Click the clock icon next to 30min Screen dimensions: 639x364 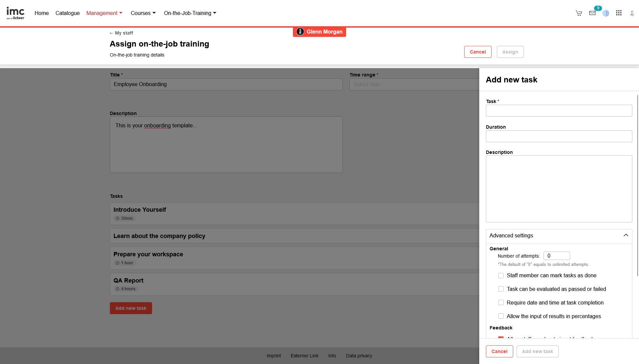tap(117, 218)
